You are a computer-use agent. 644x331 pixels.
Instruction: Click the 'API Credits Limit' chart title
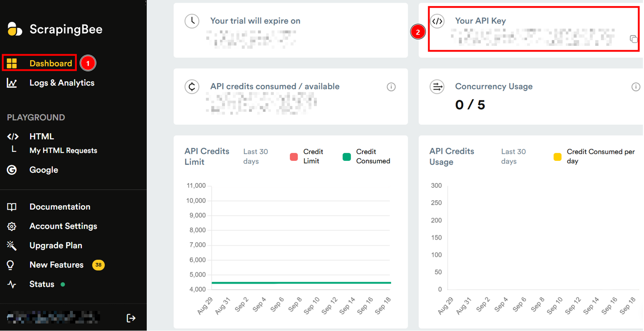(x=207, y=156)
